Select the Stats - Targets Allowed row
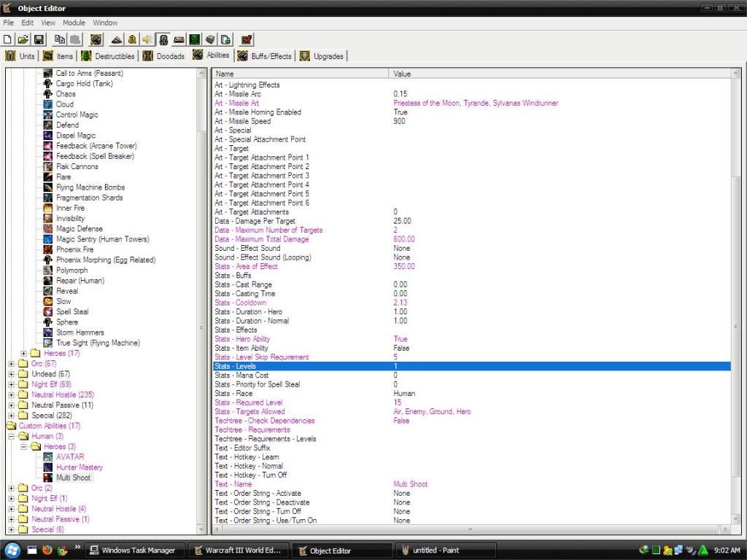 pyautogui.click(x=472, y=411)
